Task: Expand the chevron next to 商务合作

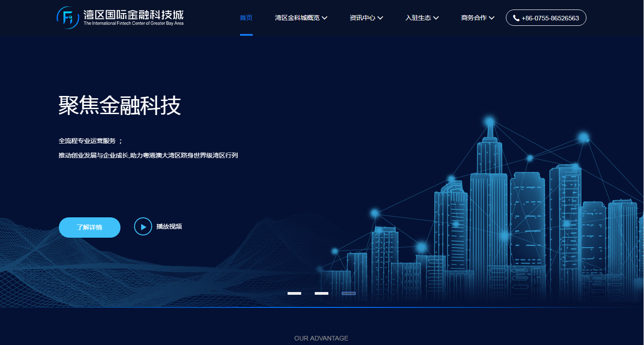Action: 492,18
